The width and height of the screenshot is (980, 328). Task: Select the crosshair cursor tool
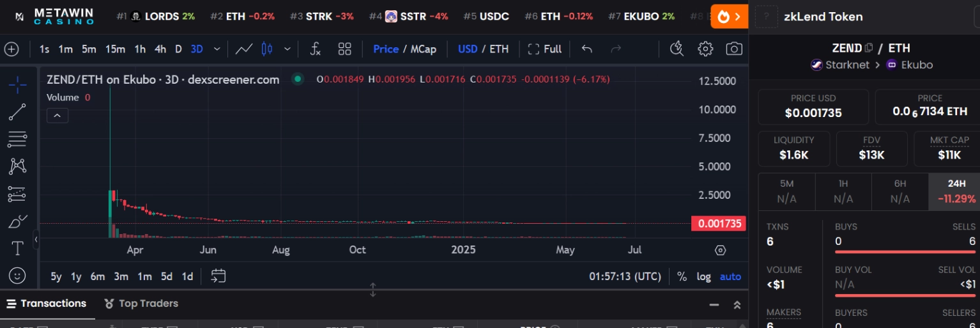tap(17, 84)
